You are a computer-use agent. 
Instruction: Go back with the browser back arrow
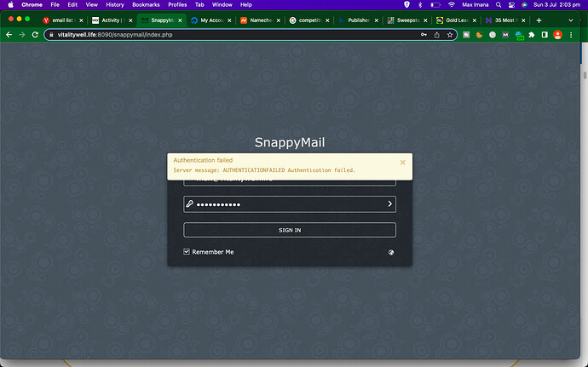(x=9, y=35)
